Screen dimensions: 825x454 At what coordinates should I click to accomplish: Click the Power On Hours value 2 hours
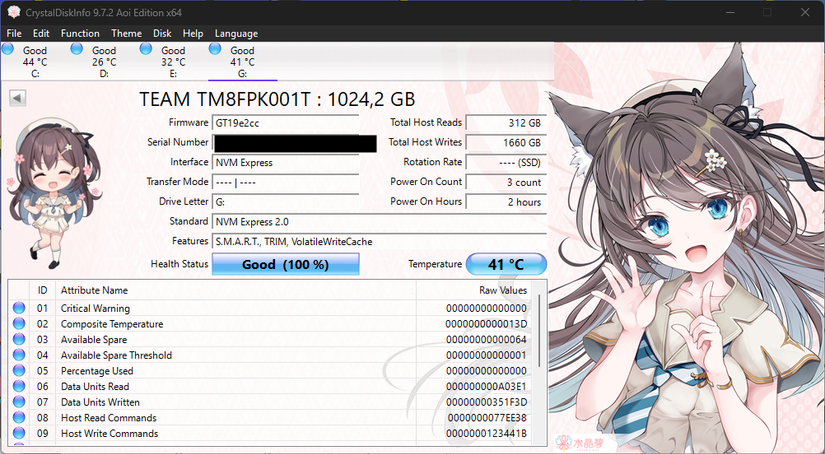[506, 202]
